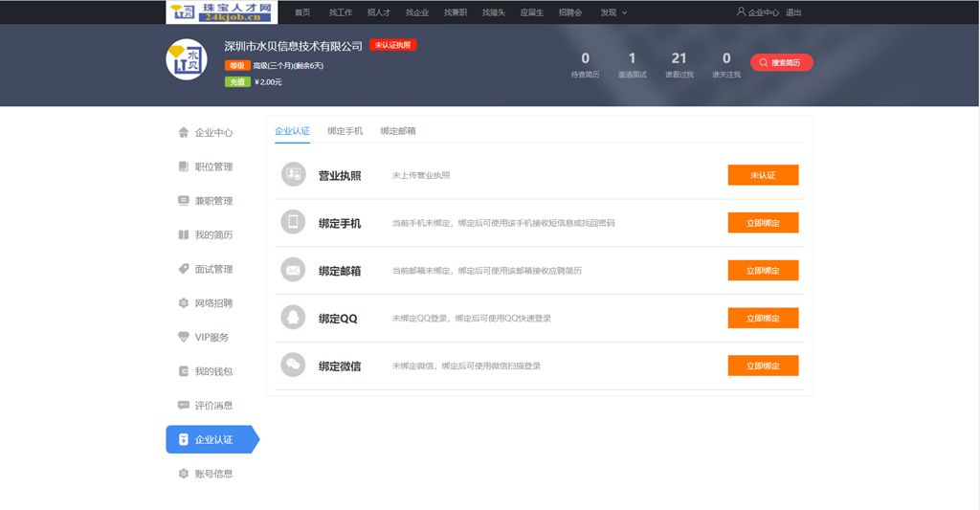This screenshot has height=510, width=980.
Task: Click the 绑定微信 WeChat round icon
Action: (x=293, y=365)
